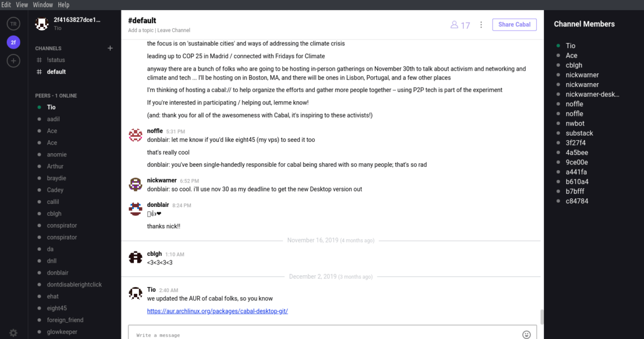Open the emoji picker smiley icon
This screenshot has height=339, width=644.
click(526, 334)
